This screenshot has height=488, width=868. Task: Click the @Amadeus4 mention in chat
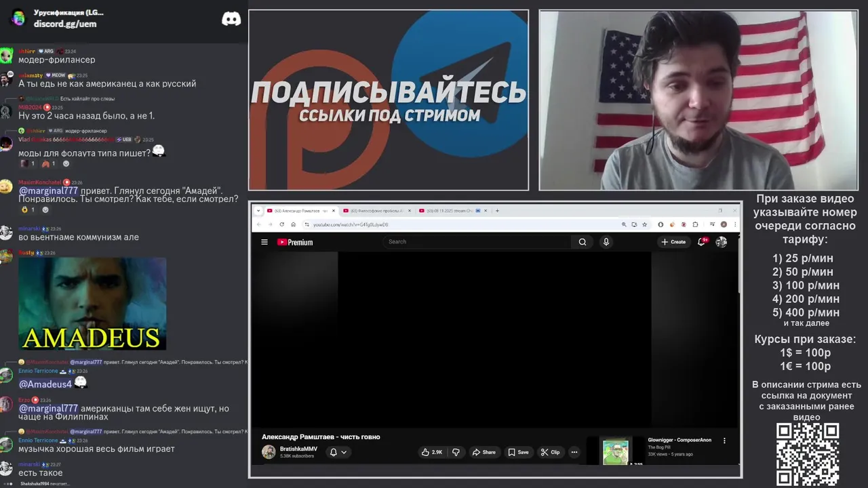(45, 384)
